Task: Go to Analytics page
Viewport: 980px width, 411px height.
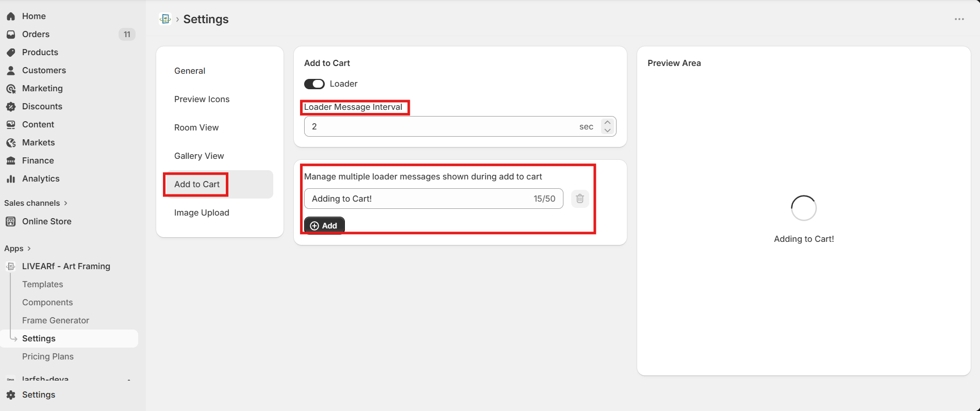Action: (x=41, y=179)
